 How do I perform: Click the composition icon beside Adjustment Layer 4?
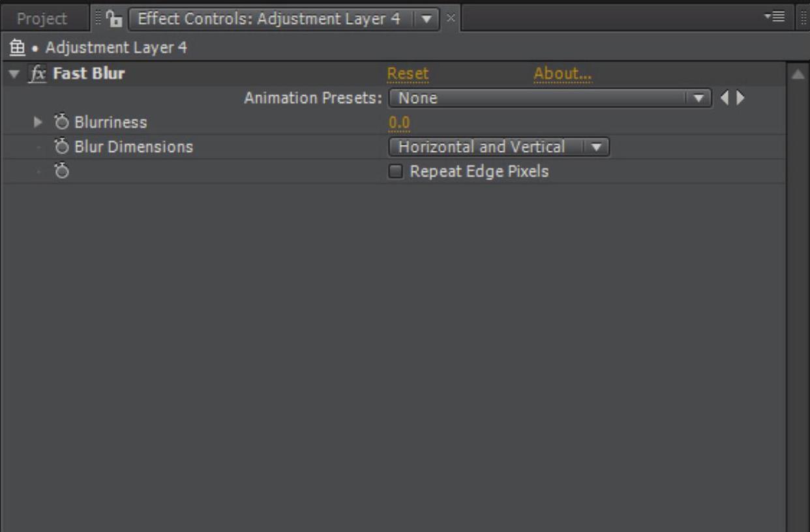17,48
